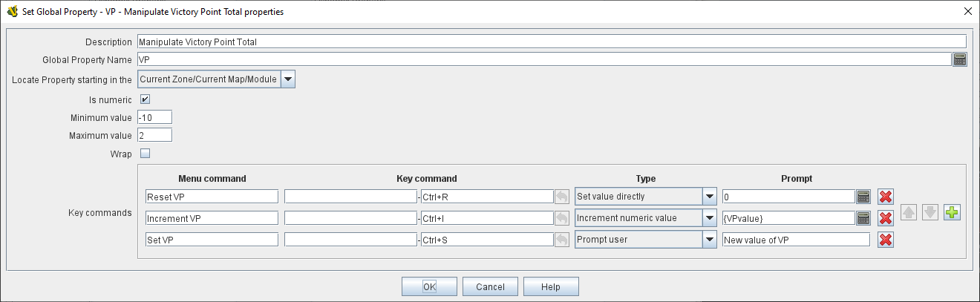Image resolution: width=980 pixels, height=302 pixels.
Task: Open expression calculator in Increment VP row
Action: [x=863, y=218]
